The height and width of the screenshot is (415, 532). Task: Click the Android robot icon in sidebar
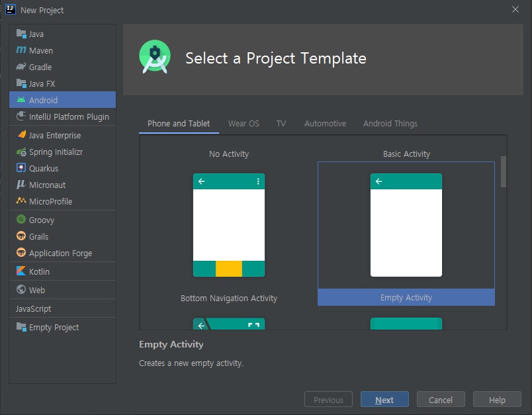(21, 100)
